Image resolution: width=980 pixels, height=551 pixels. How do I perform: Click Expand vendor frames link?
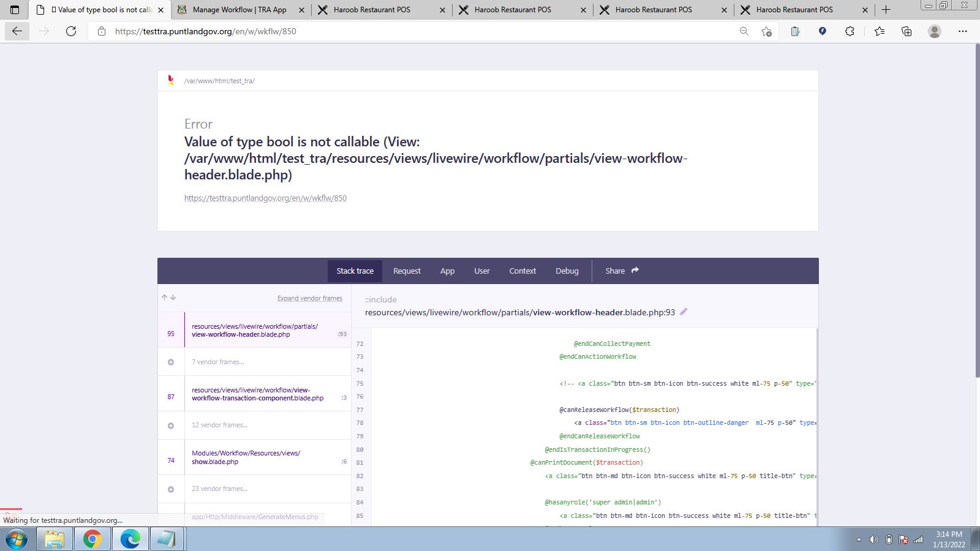point(310,298)
